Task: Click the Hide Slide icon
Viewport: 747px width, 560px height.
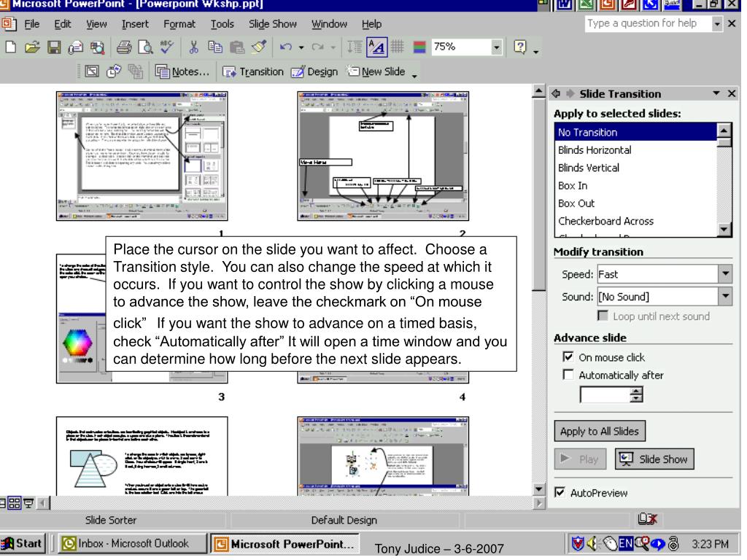Action: (x=92, y=71)
